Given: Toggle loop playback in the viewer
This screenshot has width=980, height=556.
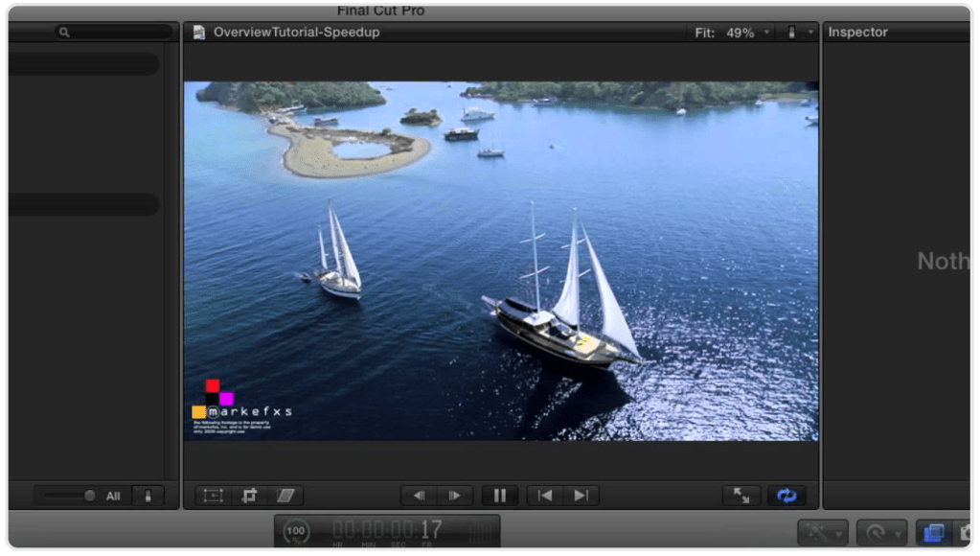Looking at the screenshot, I should (786, 496).
